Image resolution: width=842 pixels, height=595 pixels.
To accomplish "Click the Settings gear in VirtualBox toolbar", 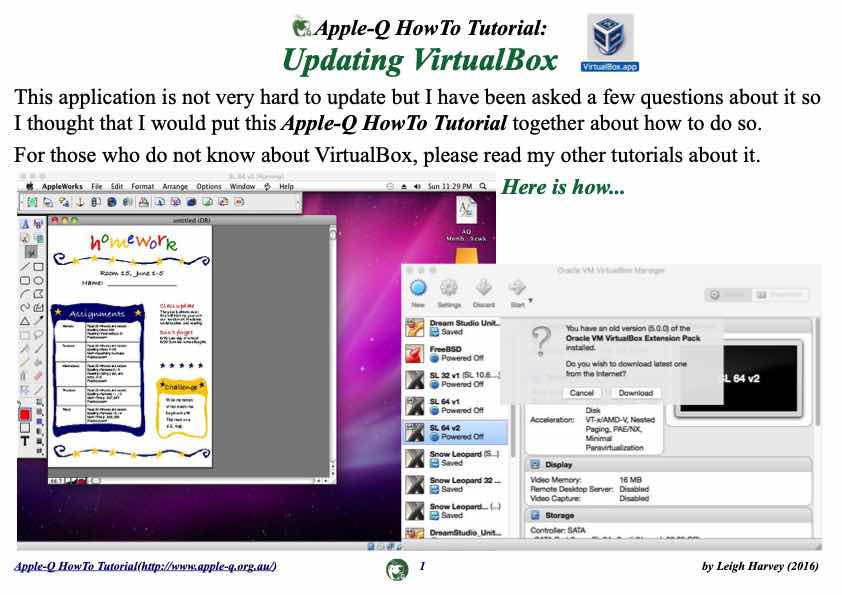I will pos(449,293).
